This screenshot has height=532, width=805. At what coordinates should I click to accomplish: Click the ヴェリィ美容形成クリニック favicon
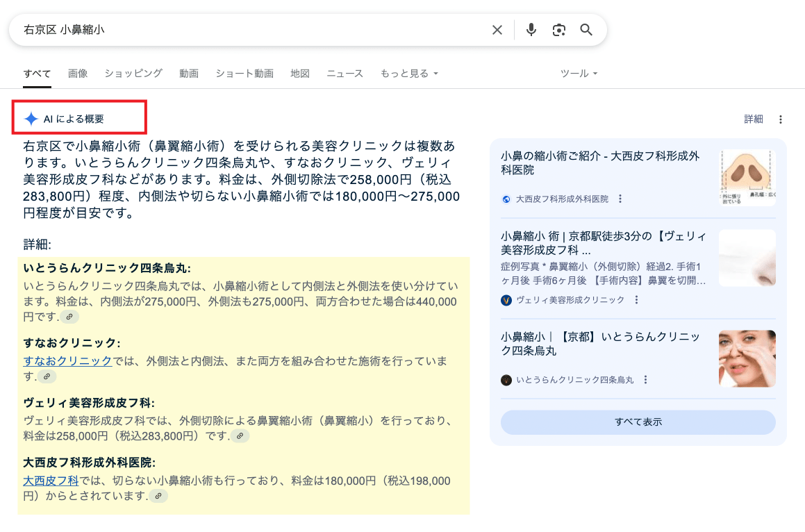click(x=506, y=300)
